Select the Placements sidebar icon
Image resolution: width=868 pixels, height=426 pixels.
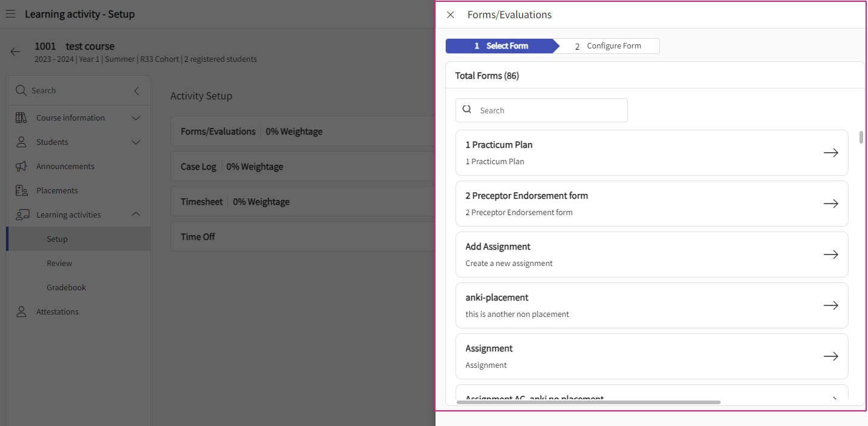(x=21, y=190)
